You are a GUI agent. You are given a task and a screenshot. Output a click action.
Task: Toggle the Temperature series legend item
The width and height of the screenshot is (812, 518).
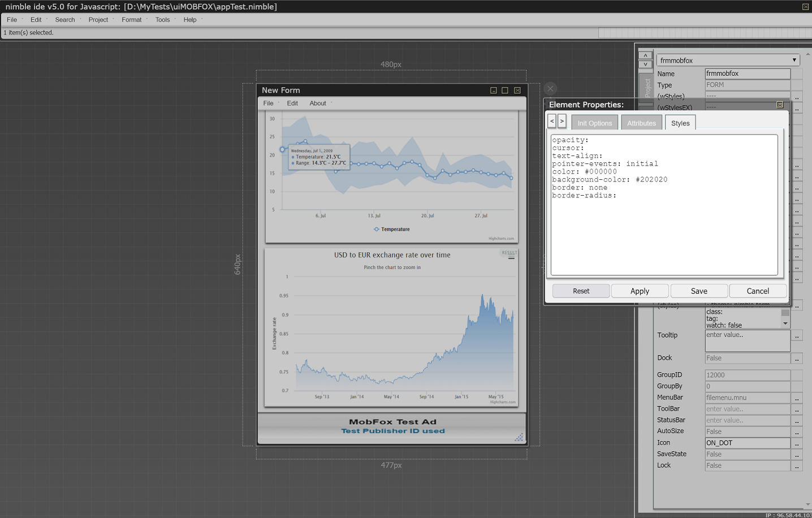[x=392, y=229]
